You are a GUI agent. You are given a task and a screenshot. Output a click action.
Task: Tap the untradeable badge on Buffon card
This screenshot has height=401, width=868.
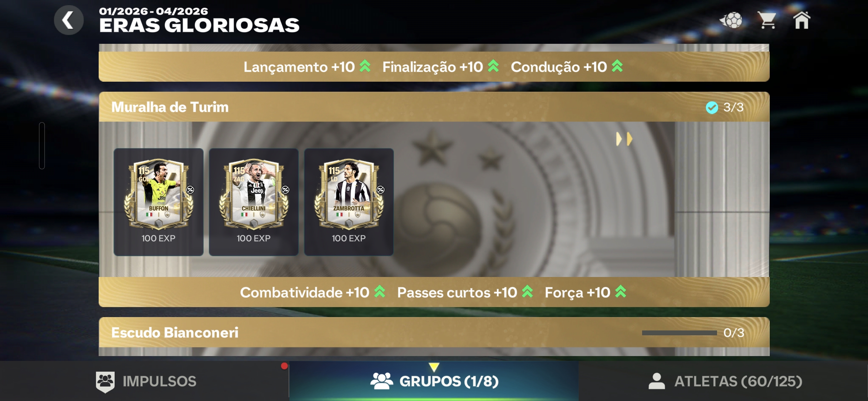click(x=190, y=190)
